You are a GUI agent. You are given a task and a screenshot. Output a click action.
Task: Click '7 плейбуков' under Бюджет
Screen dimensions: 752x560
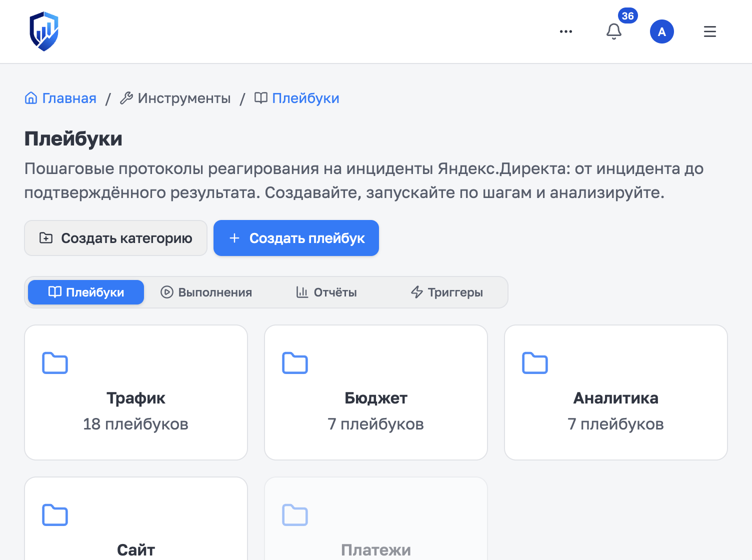click(376, 424)
